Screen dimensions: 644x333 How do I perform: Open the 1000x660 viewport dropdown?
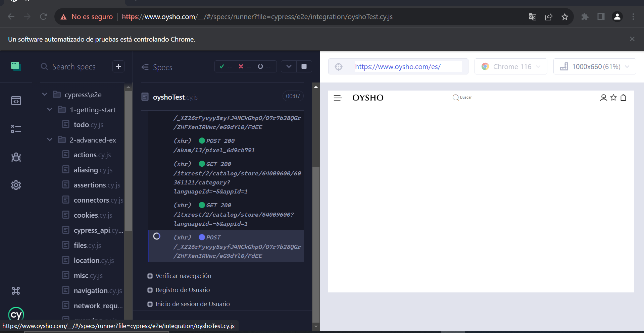pyautogui.click(x=595, y=66)
